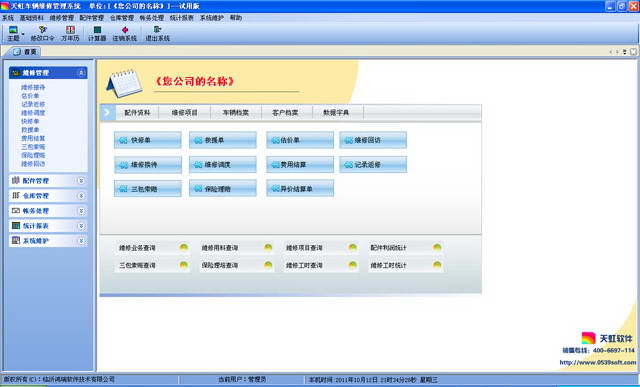Screen dimensions: 640x387
Task: Switch to the 配件资料 tab
Action: tap(137, 112)
